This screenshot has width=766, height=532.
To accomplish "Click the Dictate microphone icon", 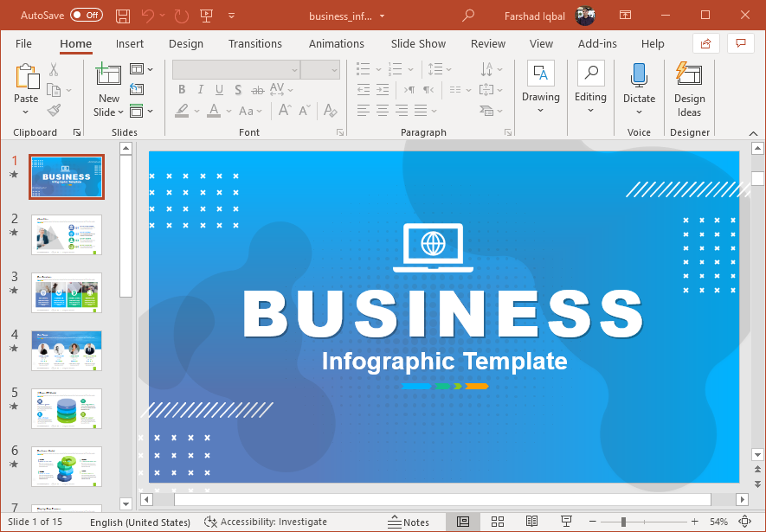I will (x=639, y=75).
